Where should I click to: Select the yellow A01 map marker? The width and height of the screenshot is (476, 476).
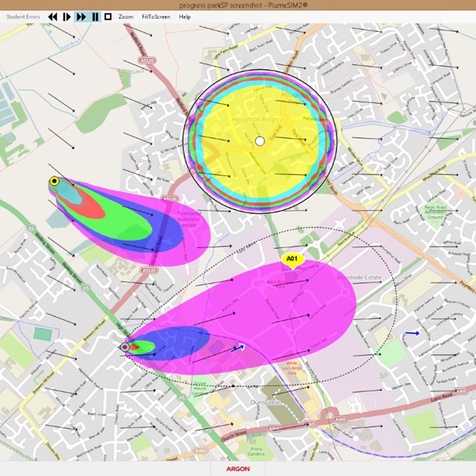pyautogui.click(x=291, y=260)
